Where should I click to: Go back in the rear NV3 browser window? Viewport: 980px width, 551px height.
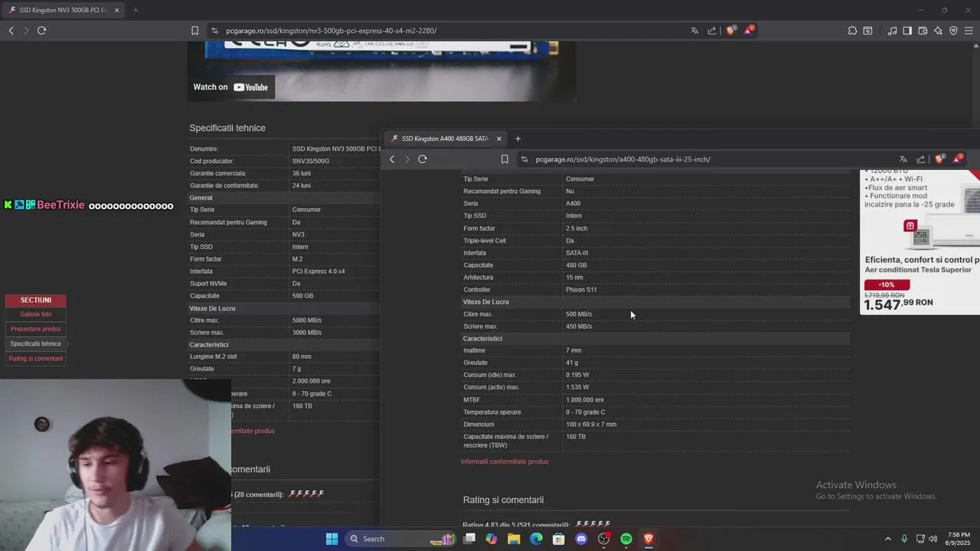tap(11, 31)
